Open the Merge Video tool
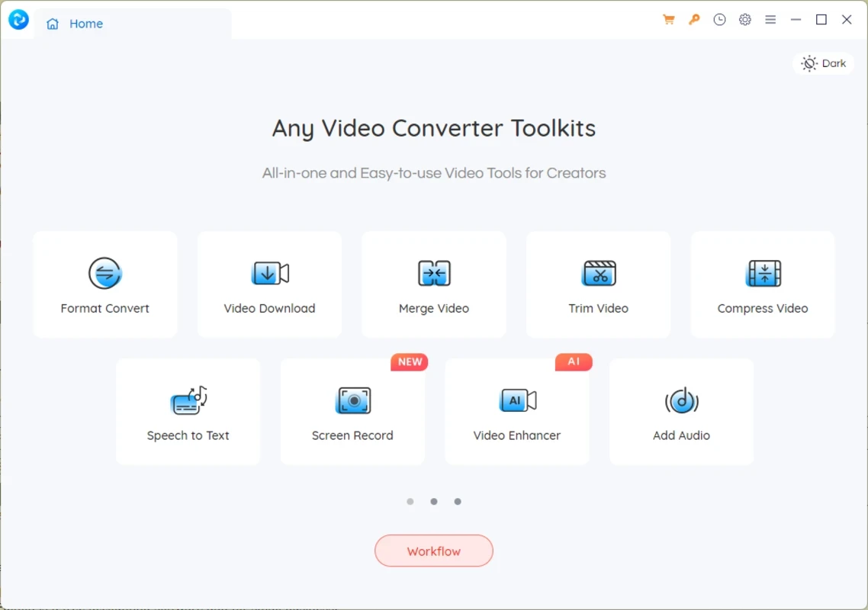The width and height of the screenshot is (868, 610). [434, 284]
